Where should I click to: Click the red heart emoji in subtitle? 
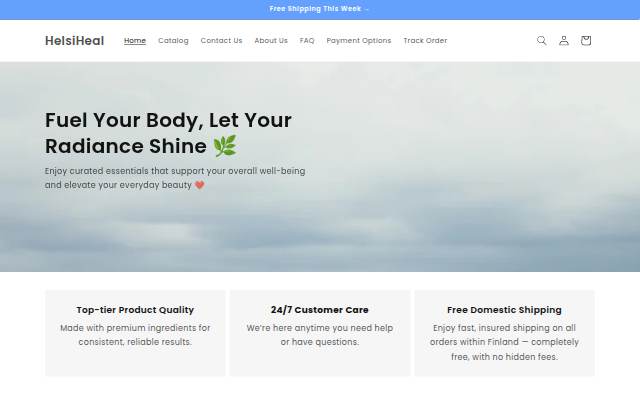[x=199, y=185]
